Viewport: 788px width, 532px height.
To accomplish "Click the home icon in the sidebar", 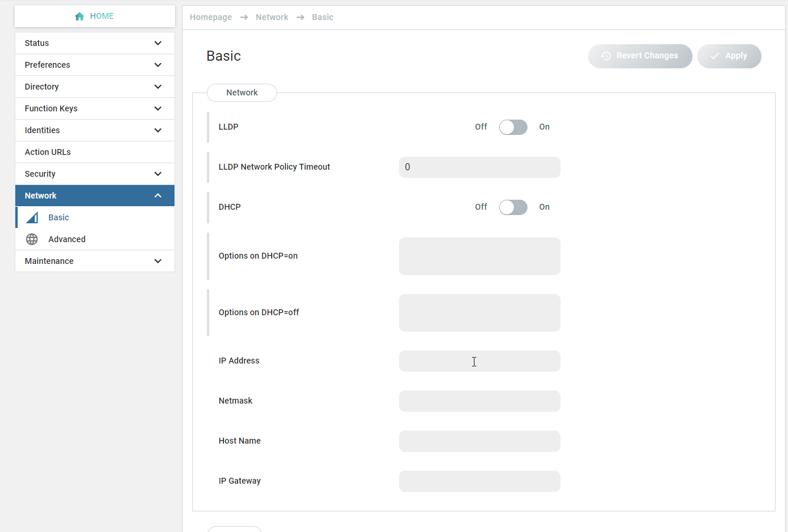I will pyautogui.click(x=80, y=16).
